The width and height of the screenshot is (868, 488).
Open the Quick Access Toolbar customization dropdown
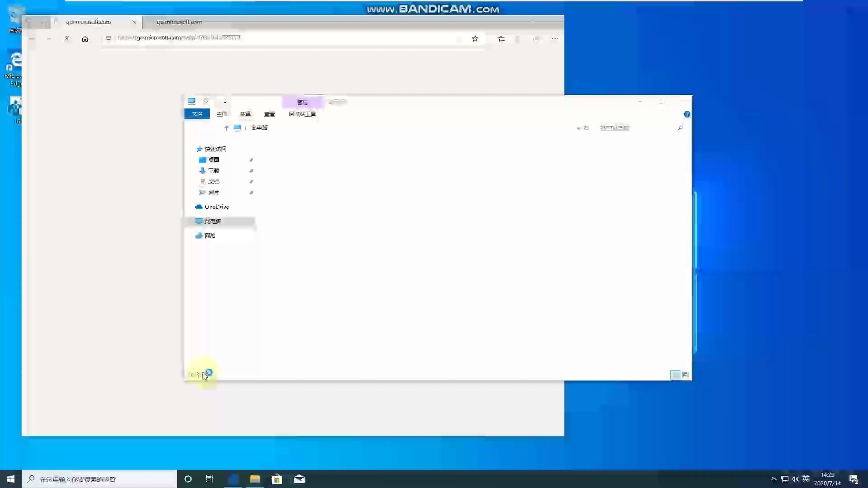224,102
